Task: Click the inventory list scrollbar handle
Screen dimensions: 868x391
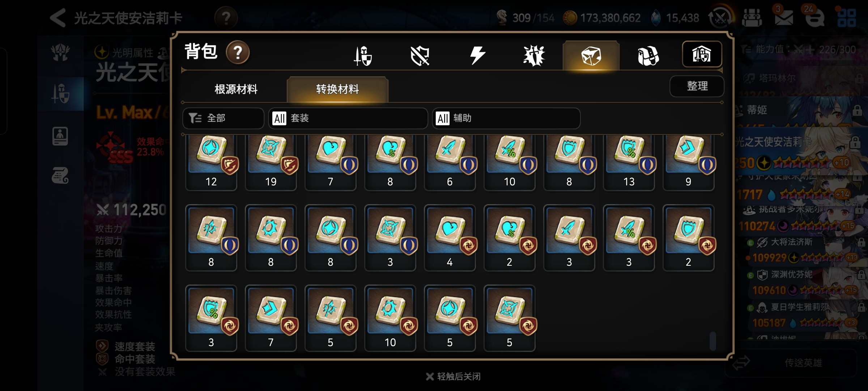Action: [x=712, y=341]
